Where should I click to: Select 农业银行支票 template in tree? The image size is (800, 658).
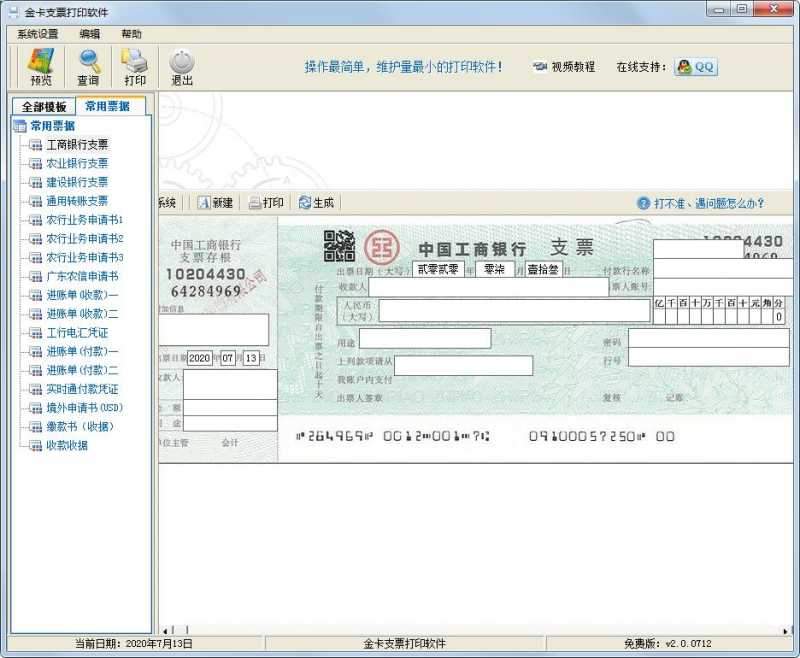point(77,163)
